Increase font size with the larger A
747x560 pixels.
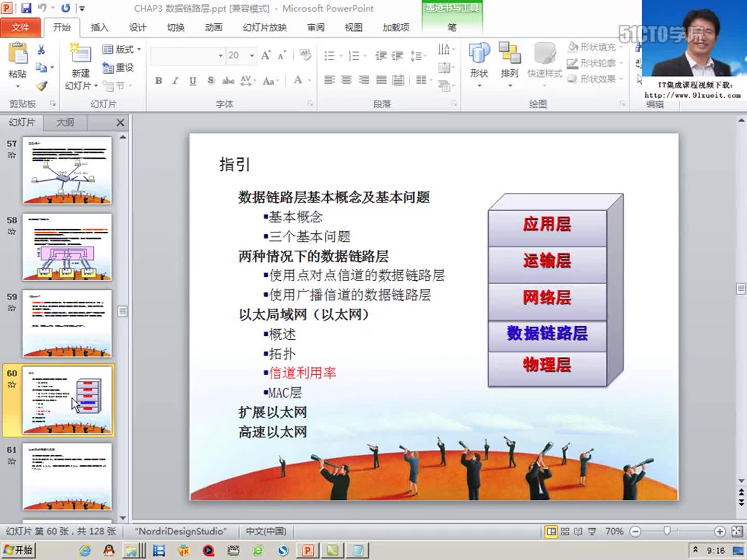266,55
